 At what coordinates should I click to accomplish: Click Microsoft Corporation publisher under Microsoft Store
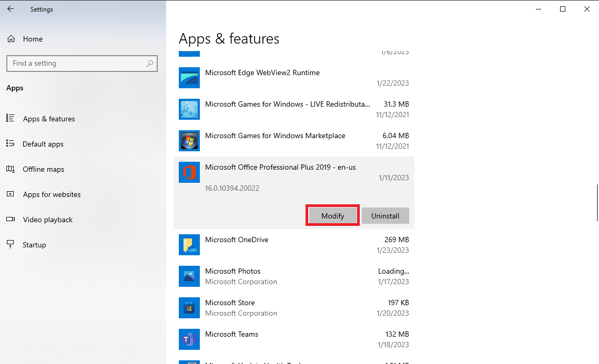[x=241, y=313]
